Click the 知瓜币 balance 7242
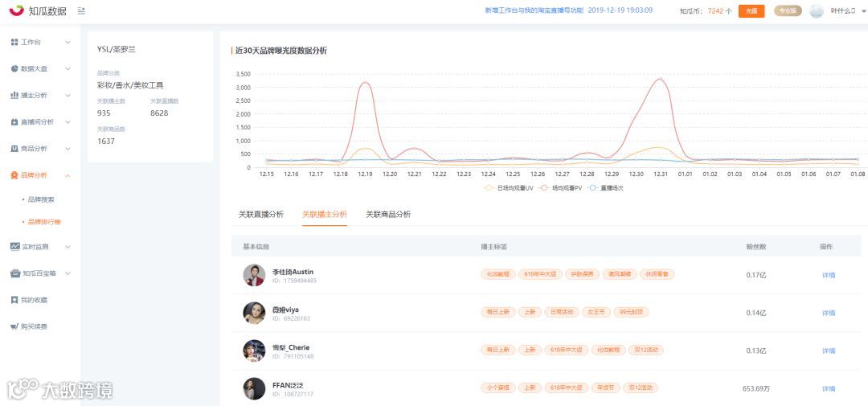This screenshot has width=868, height=406. (x=715, y=10)
